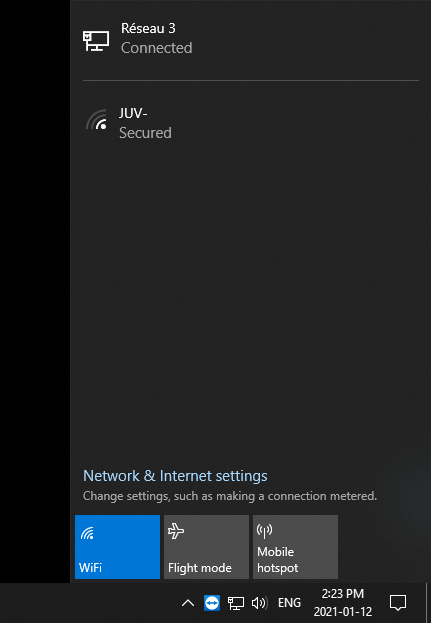This screenshot has height=623, width=431.
Task: Open the ENG input language switcher
Action: (x=289, y=603)
